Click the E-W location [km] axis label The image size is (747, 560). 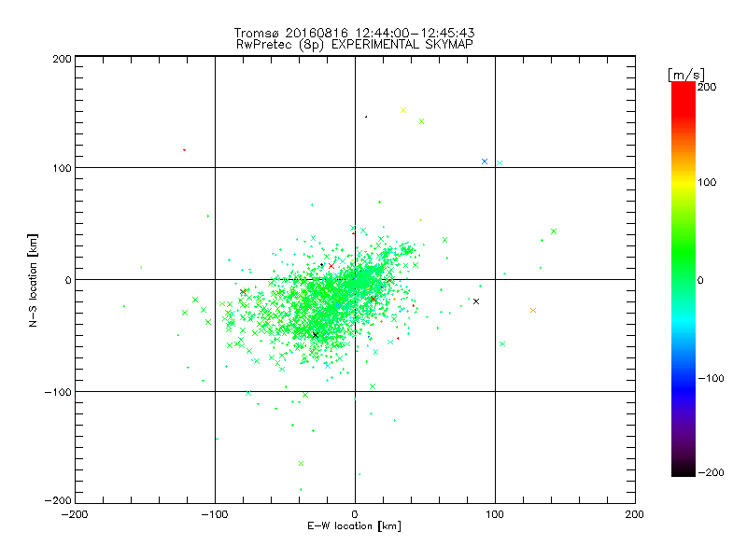click(x=354, y=525)
